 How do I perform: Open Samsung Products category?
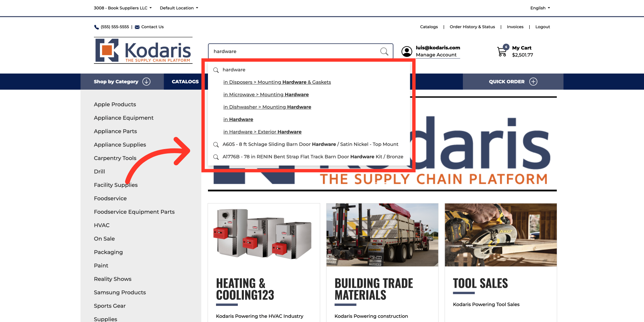tap(120, 292)
